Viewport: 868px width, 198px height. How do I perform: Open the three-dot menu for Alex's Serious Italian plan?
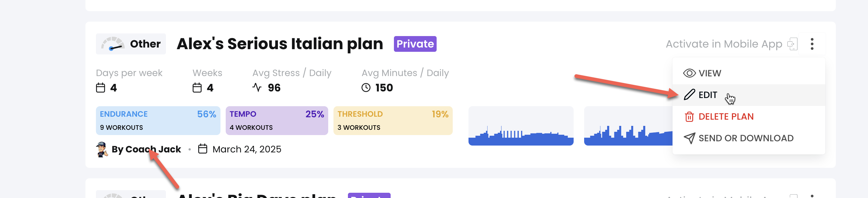pos(812,44)
